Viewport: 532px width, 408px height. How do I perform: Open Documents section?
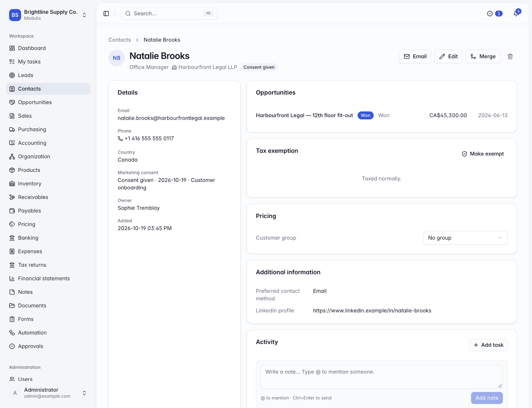(x=48, y=305)
